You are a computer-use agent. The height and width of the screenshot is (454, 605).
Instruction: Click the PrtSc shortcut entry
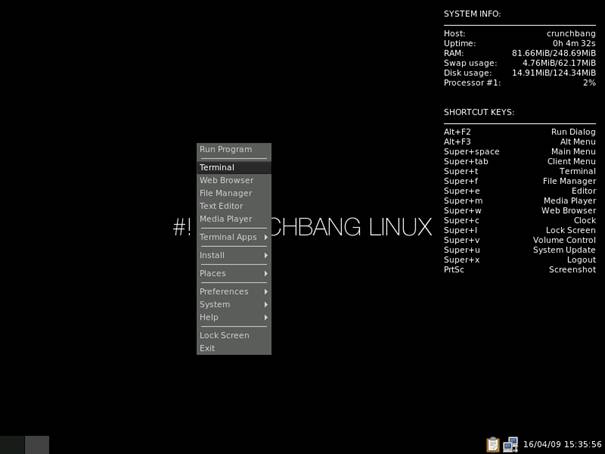[x=454, y=270]
